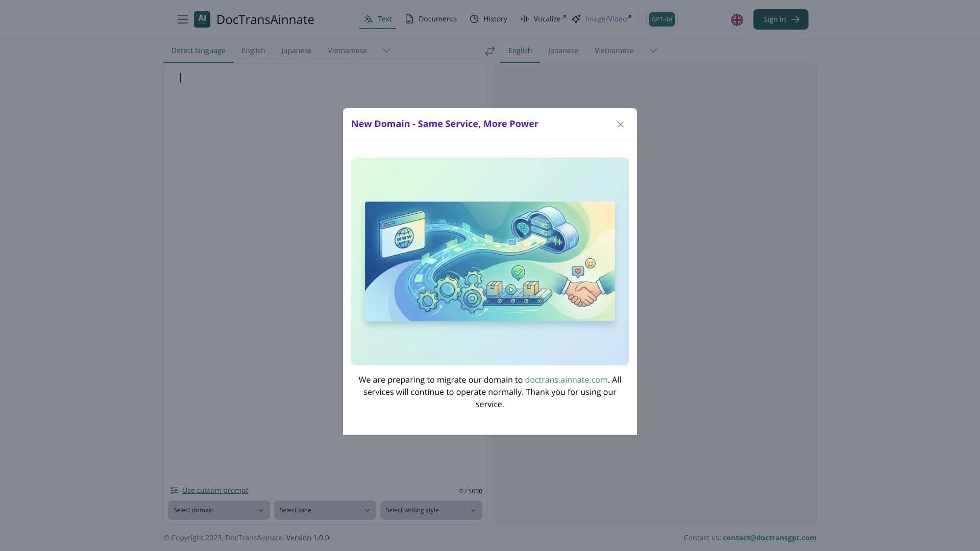Open the Image/Video external link

(x=602, y=19)
